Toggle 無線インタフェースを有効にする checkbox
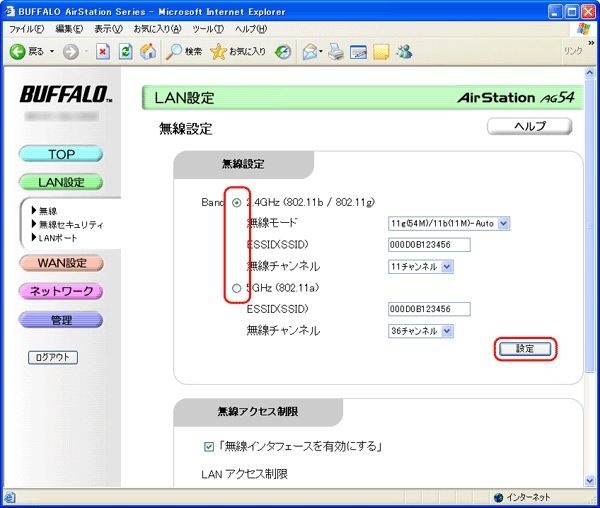Screen dimensions: 600x508 point(208,446)
